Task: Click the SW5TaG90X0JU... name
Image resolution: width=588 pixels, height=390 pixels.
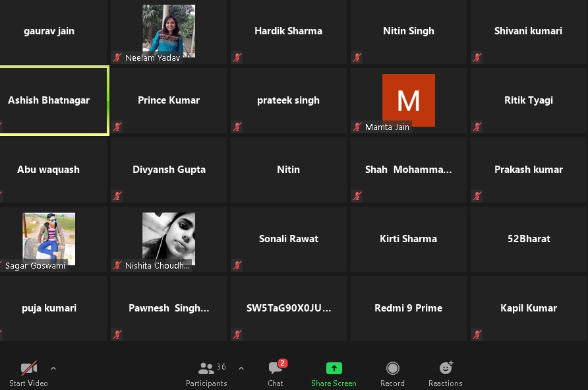Action: pos(288,308)
